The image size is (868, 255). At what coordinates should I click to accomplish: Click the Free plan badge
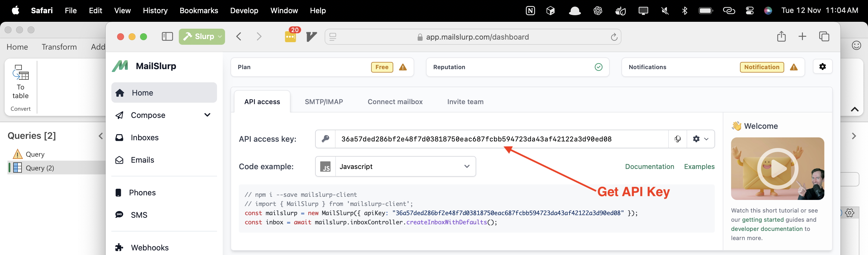click(382, 67)
